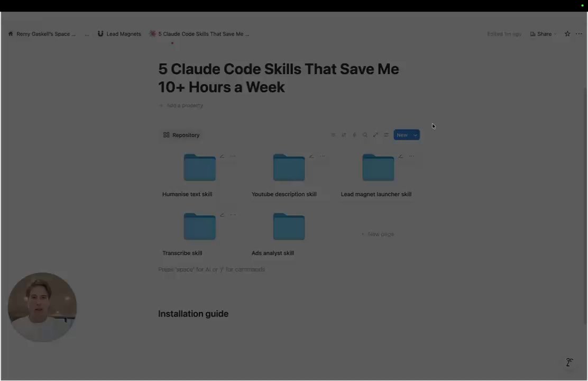Click the Youtube description skill title
This screenshot has height=381, width=588.
point(284,194)
